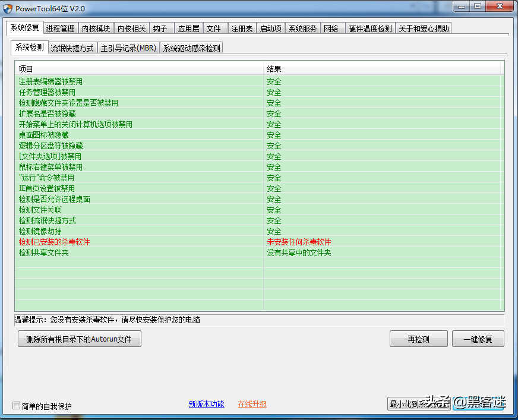Go to 应用层 tab

click(189, 29)
